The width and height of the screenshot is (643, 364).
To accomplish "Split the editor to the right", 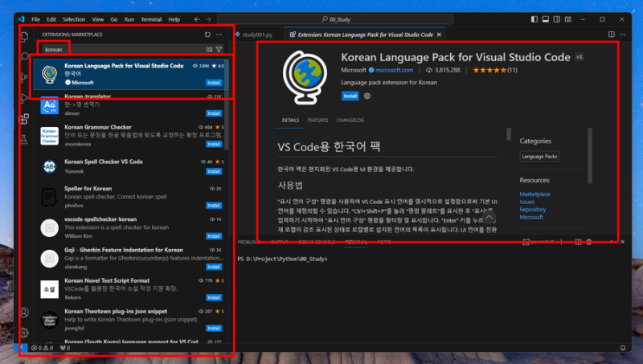I will click(x=612, y=35).
